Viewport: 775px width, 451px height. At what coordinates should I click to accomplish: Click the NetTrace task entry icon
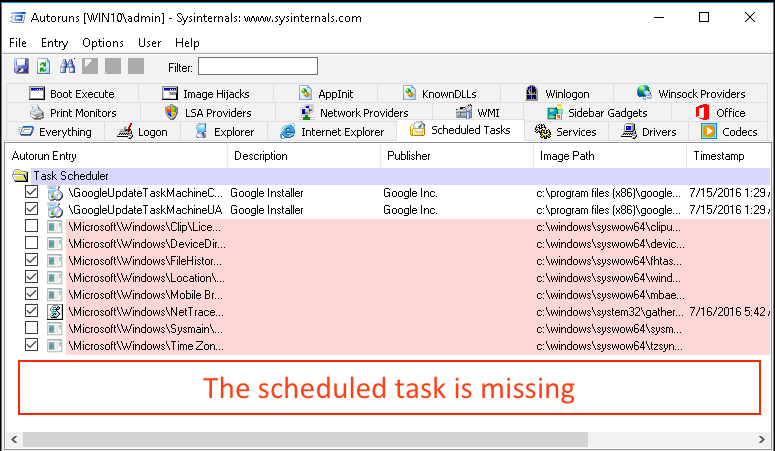point(54,311)
